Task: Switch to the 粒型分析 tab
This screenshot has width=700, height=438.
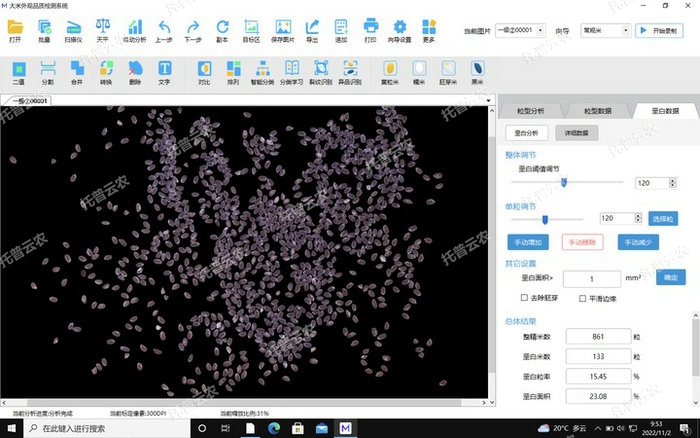Action: 530,111
